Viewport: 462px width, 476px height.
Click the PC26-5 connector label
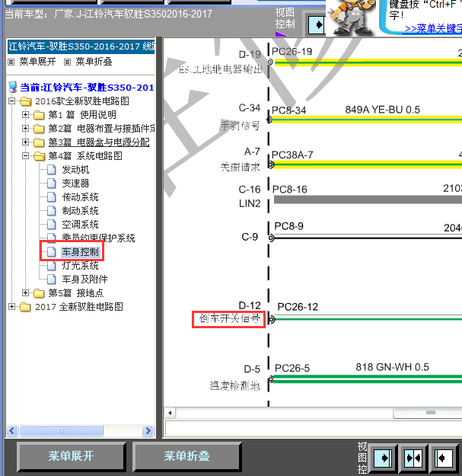(x=292, y=368)
